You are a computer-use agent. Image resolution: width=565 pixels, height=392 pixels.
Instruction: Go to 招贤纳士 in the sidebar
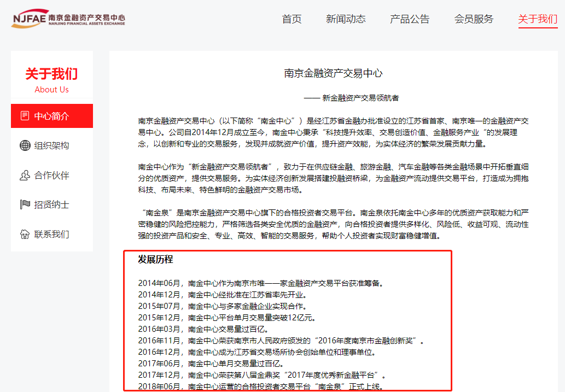point(52,204)
